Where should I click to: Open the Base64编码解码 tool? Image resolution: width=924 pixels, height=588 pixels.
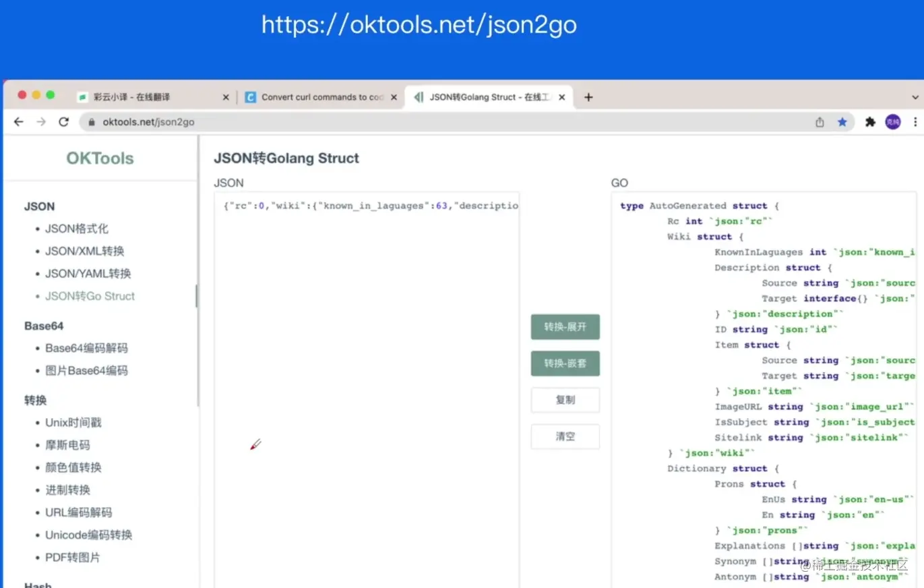(86, 348)
